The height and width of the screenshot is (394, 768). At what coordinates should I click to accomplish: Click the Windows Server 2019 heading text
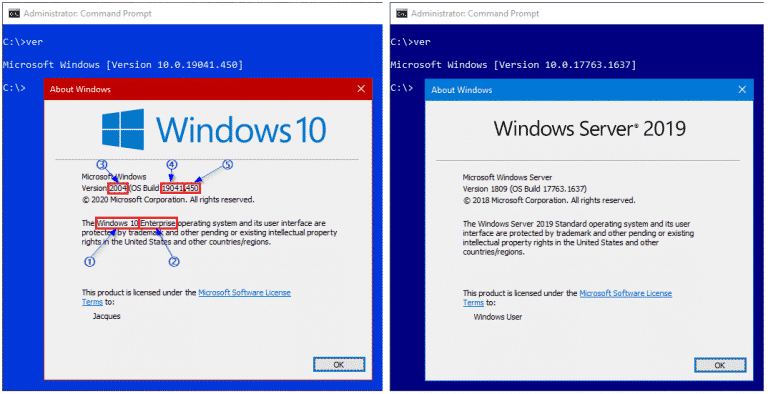click(590, 129)
